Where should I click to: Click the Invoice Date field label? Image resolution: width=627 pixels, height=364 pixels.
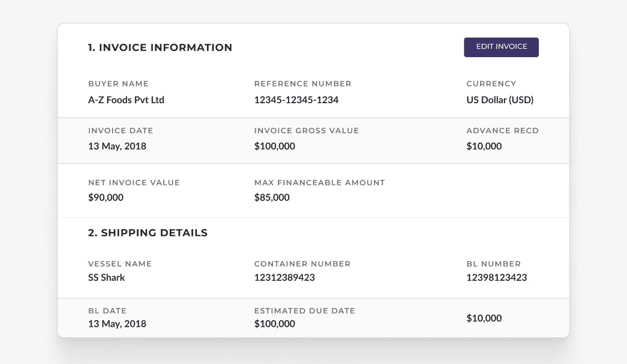120,131
